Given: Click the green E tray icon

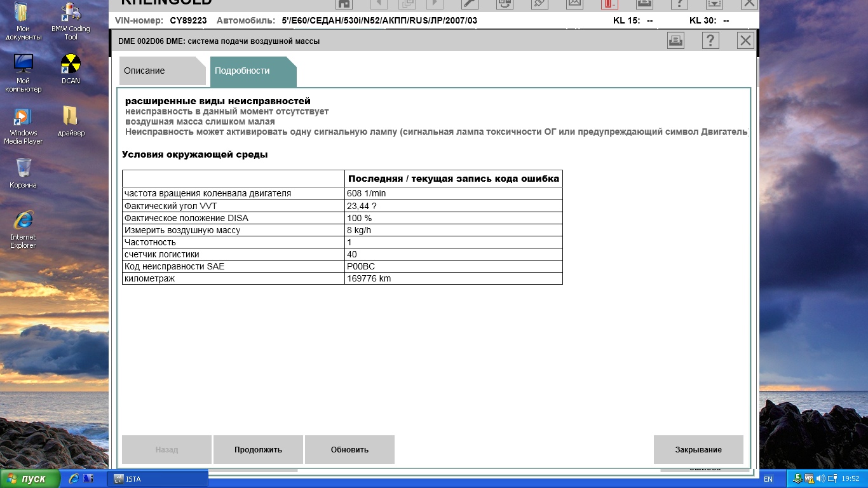Looking at the screenshot, I should (799, 478).
